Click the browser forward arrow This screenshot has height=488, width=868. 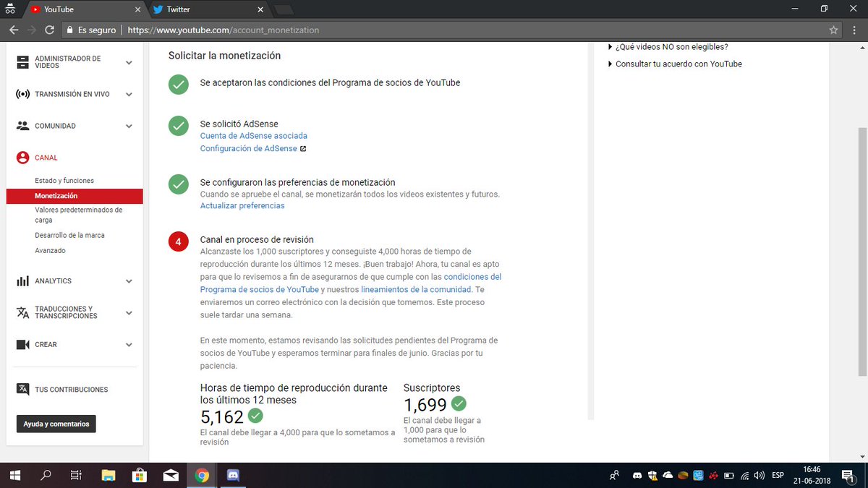point(31,30)
